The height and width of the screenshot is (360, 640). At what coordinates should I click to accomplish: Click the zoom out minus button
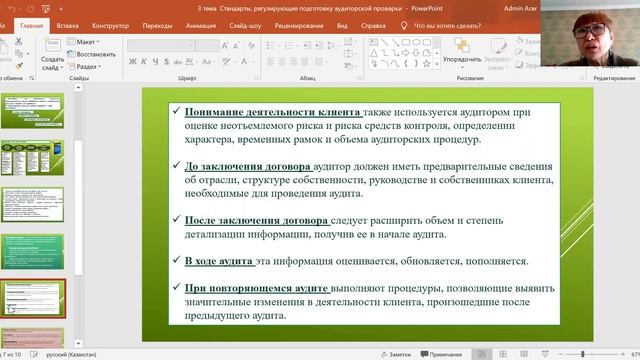tap(561, 354)
